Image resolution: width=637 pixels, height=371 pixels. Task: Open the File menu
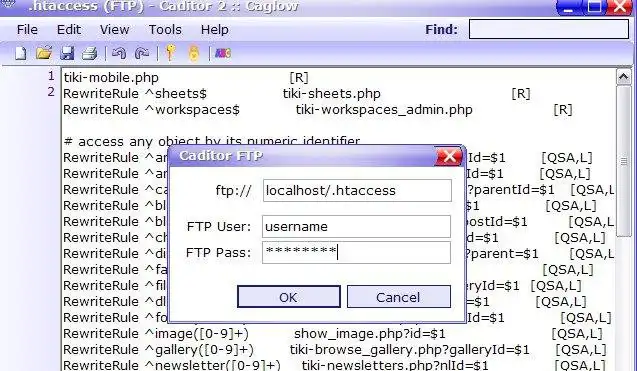point(27,30)
